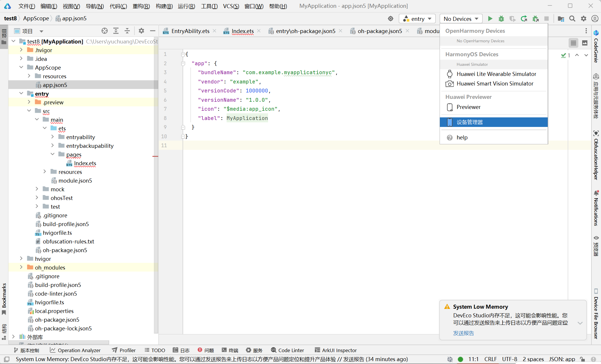The image size is (601, 364).
Task: Open the Search Everywhere magnifier icon
Action: coord(572,19)
